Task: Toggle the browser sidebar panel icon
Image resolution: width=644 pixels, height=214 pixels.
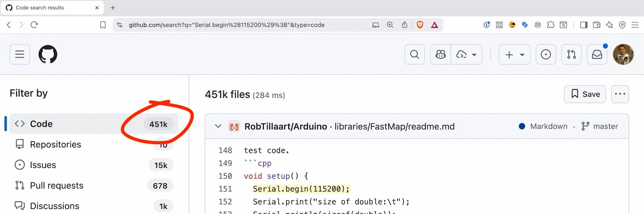Action: 584,25
